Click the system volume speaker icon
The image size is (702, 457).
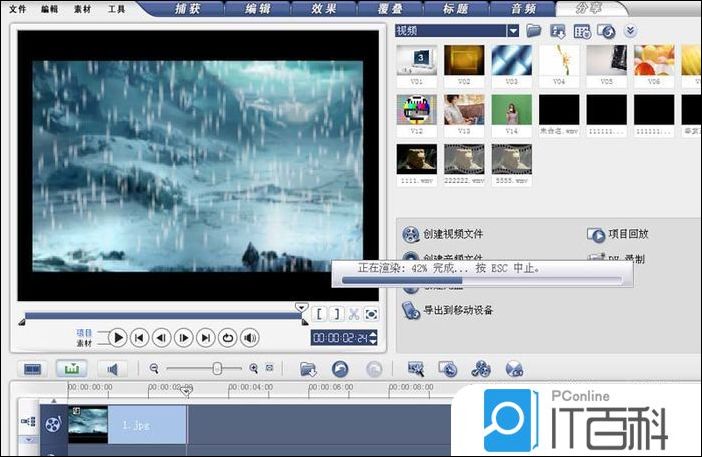pyautogui.click(x=250, y=338)
